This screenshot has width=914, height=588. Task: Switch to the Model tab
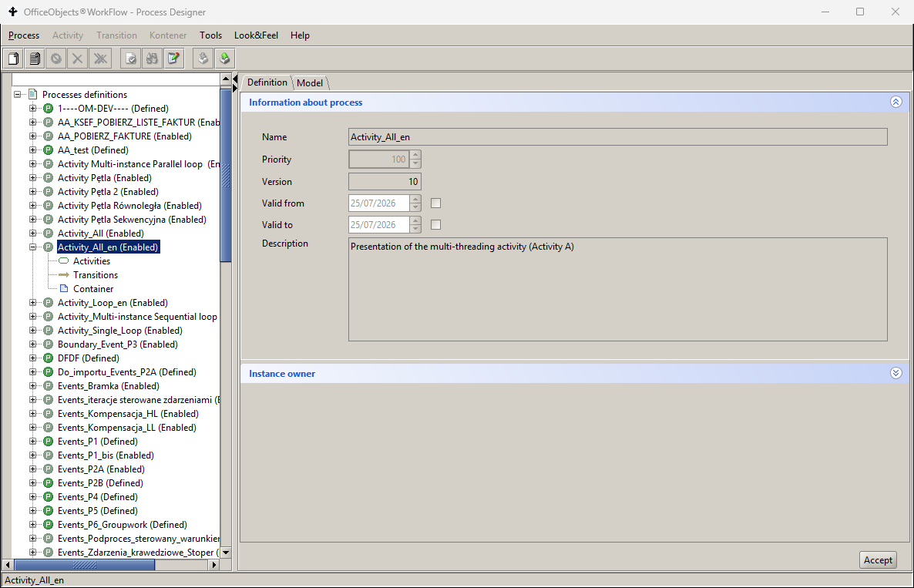(x=310, y=82)
